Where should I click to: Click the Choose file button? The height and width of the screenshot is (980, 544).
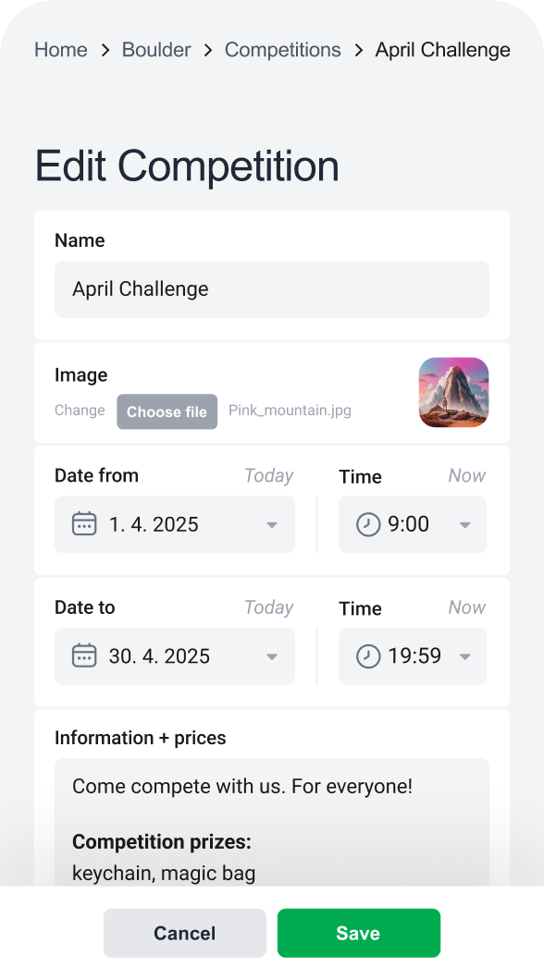click(167, 411)
